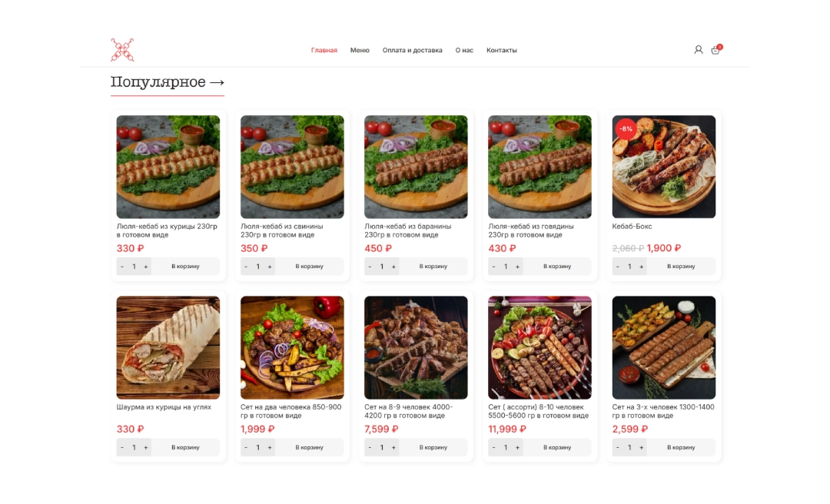Open the О нас page

point(464,50)
